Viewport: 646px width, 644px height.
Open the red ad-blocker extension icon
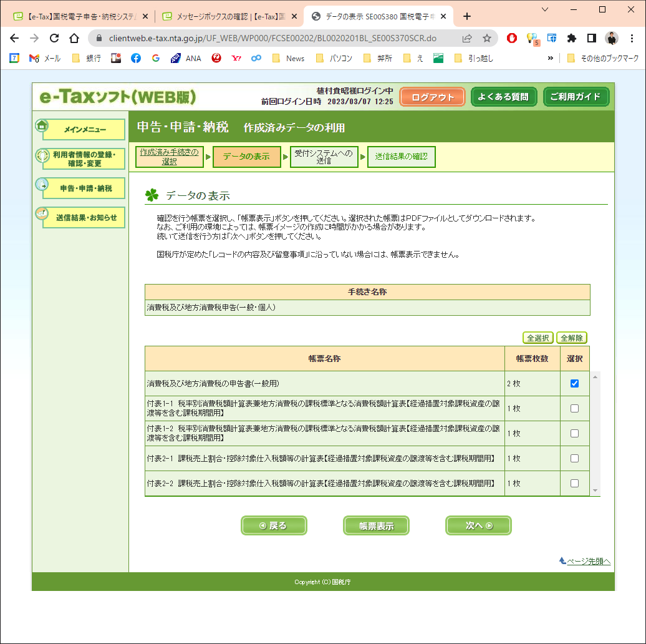pyautogui.click(x=512, y=38)
